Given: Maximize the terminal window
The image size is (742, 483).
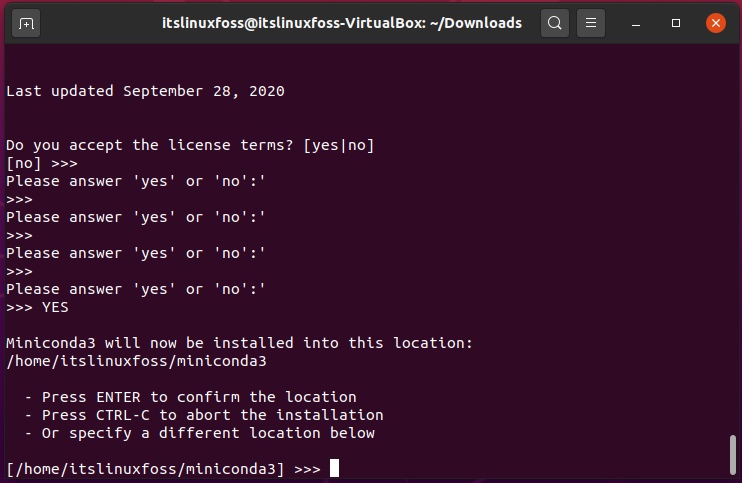Looking at the screenshot, I should pos(676,23).
